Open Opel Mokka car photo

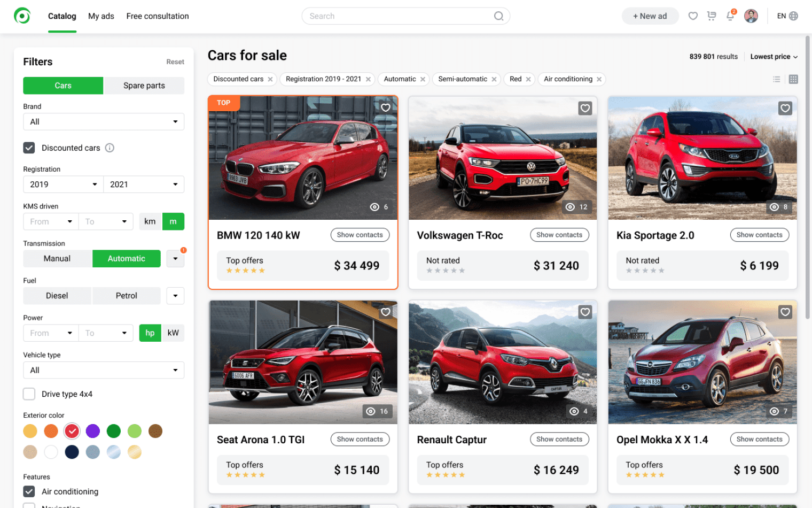pos(702,362)
